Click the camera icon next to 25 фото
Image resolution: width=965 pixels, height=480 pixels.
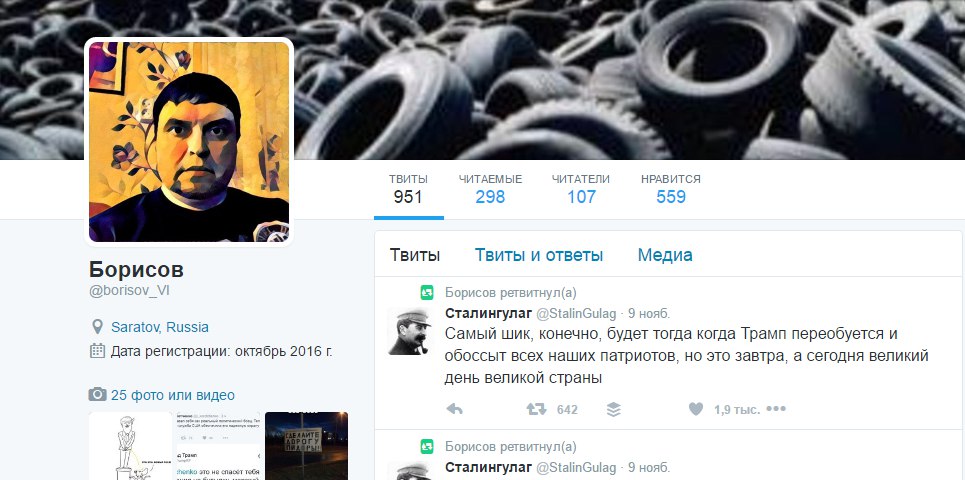tap(97, 394)
